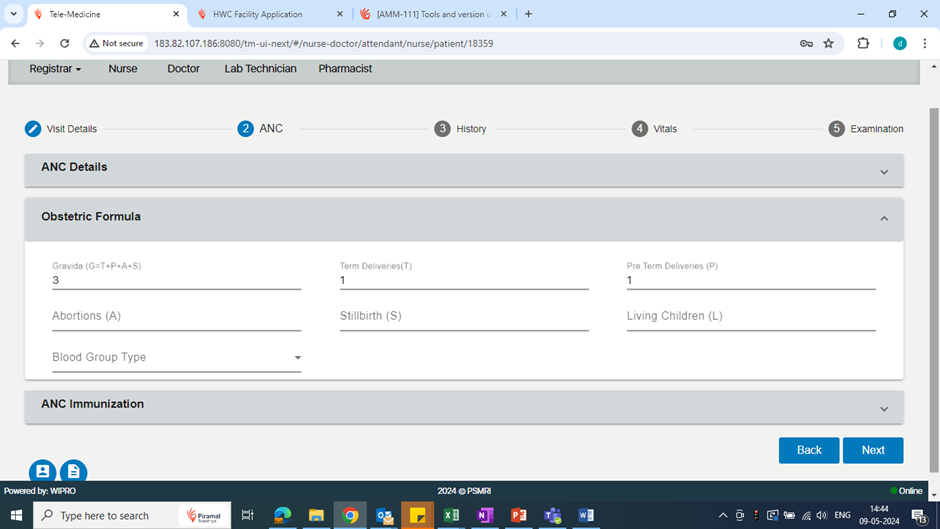This screenshot has width=940, height=529.
Task: Go back with the browser back arrow
Action: pyautogui.click(x=15, y=43)
